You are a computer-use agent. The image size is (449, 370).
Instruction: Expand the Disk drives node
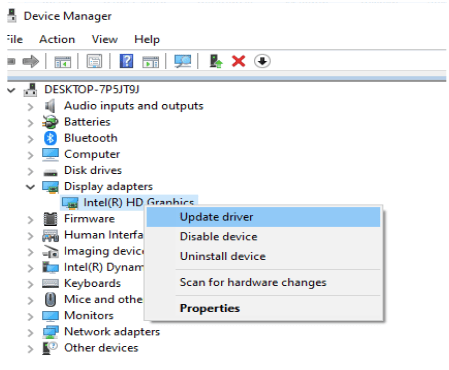[30, 171]
